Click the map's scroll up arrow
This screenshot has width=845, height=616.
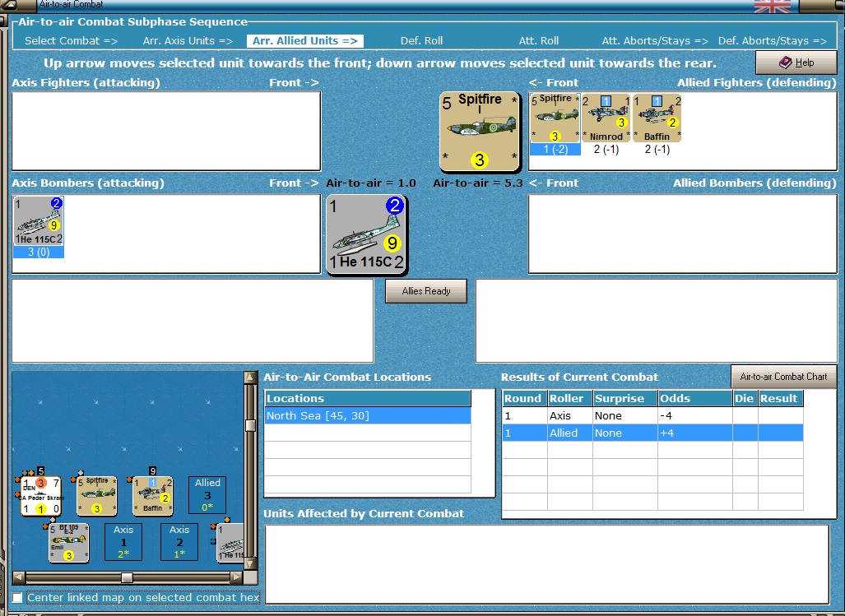(250, 377)
